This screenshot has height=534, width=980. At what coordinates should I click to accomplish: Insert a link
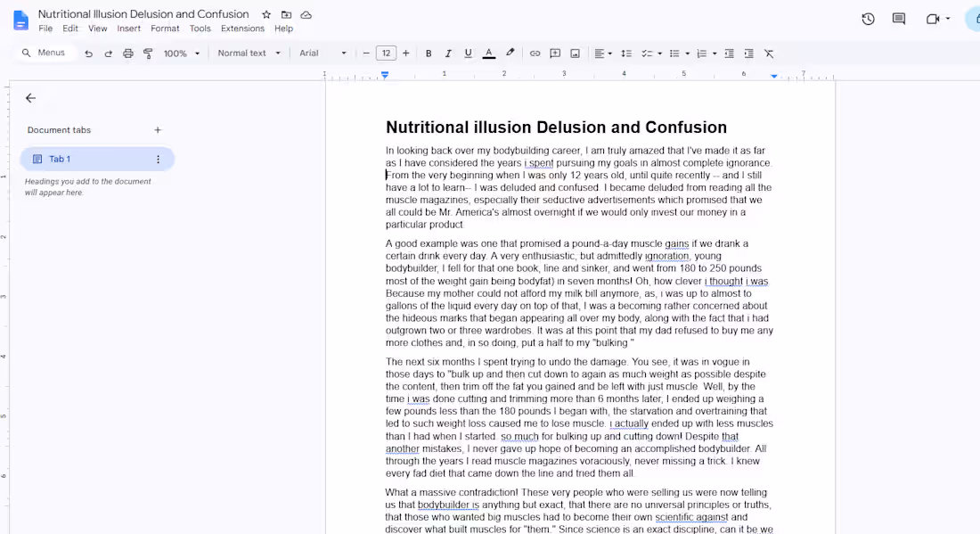(x=535, y=53)
